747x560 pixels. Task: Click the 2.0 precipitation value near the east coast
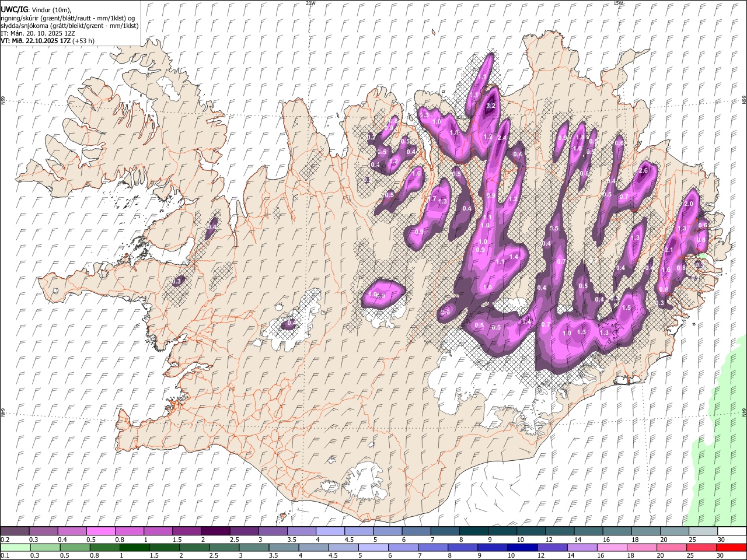pyautogui.click(x=689, y=204)
